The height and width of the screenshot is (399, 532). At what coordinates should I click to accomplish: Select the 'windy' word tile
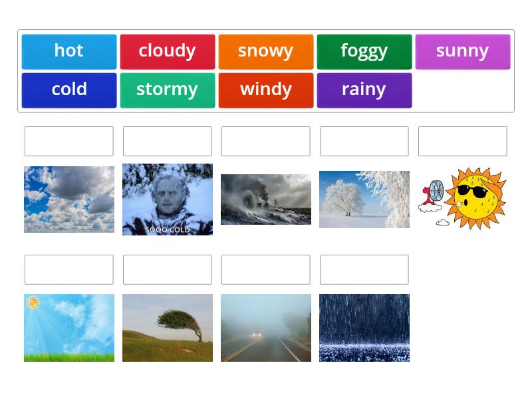point(265,89)
